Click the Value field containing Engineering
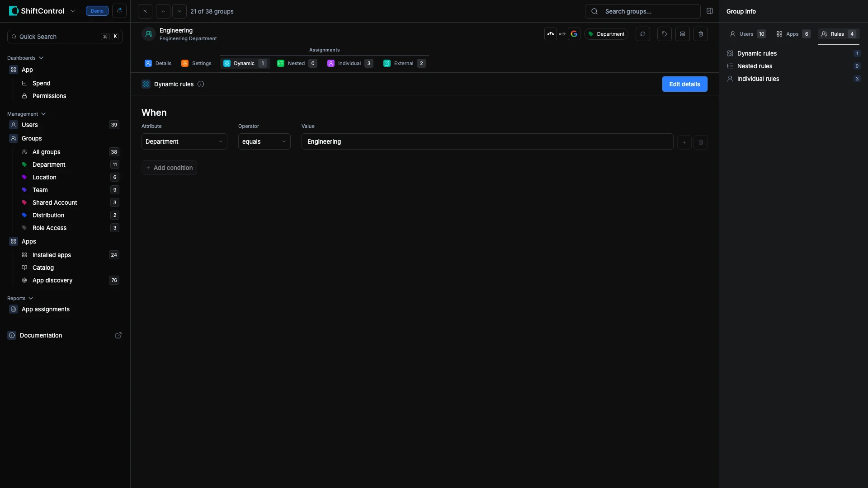Image resolution: width=868 pixels, height=488 pixels. coord(487,141)
